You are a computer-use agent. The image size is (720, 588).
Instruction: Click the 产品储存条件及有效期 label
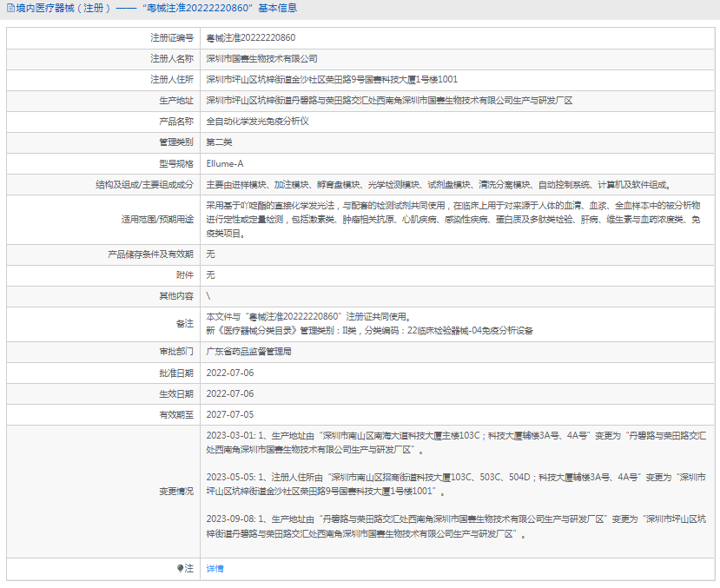click(150, 254)
